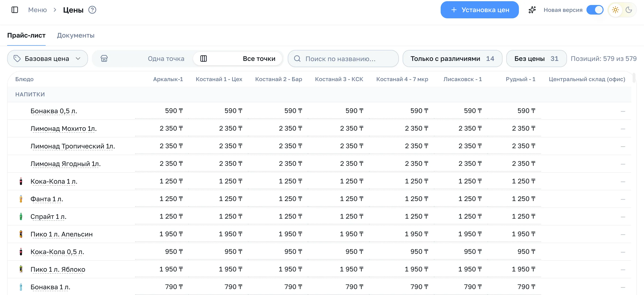Edit Лимонад Тропический 1л. price for Рудный - 1
The width and height of the screenshot is (644, 295).
(x=523, y=146)
